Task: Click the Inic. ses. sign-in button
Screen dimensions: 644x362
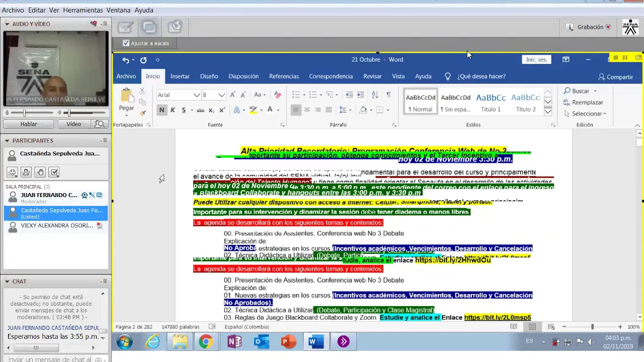Action: click(x=536, y=60)
